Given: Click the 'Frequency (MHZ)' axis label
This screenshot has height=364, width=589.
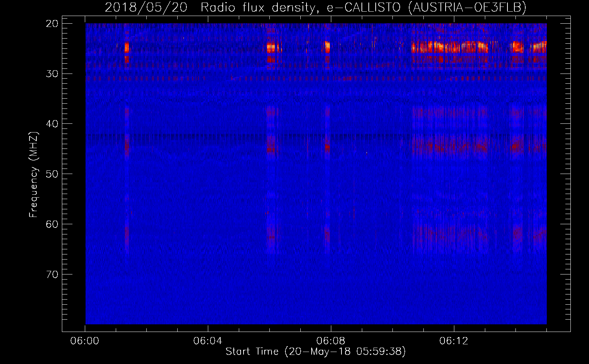Looking at the screenshot, I should click(x=33, y=174).
